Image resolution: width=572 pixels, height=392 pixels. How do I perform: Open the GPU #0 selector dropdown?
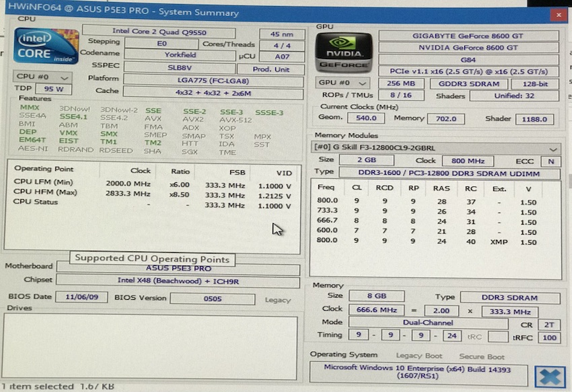(x=342, y=83)
